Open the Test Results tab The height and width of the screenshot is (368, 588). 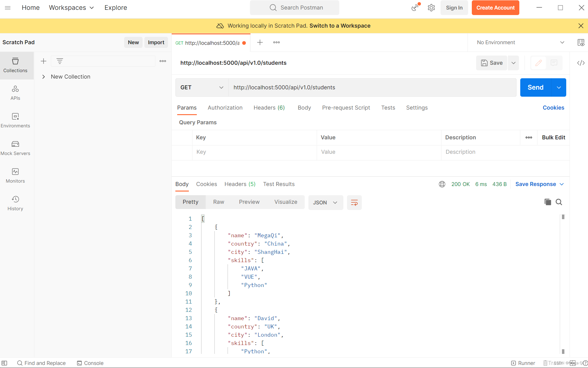pos(279,184)
